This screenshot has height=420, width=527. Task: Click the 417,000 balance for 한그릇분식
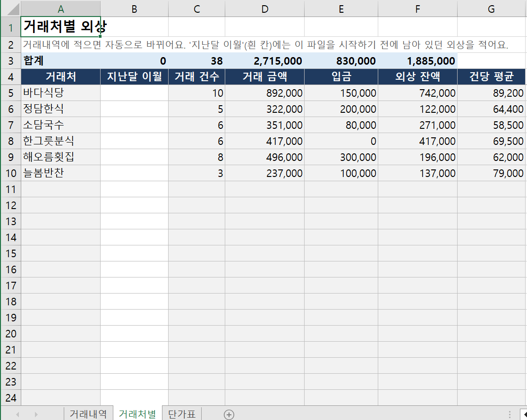click(417, 141)
